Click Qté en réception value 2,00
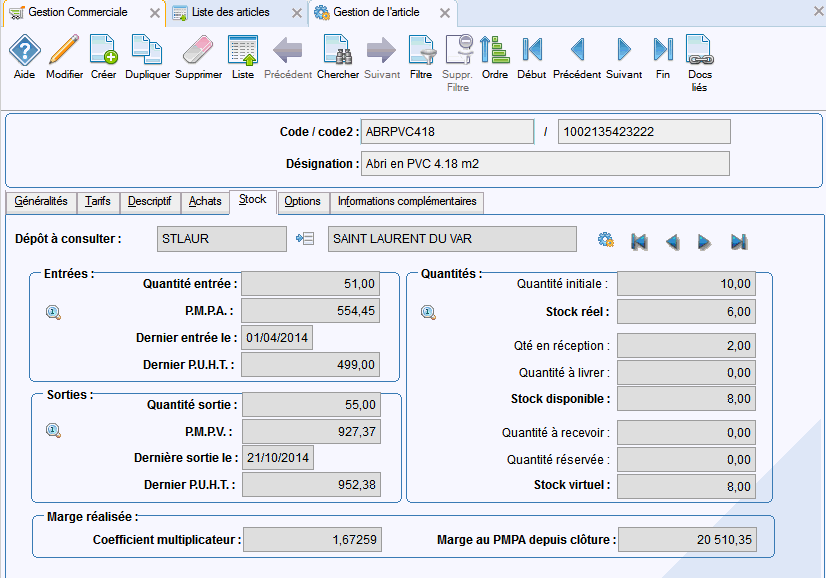This screenshot has height=578, width=826. pos(686,346)
